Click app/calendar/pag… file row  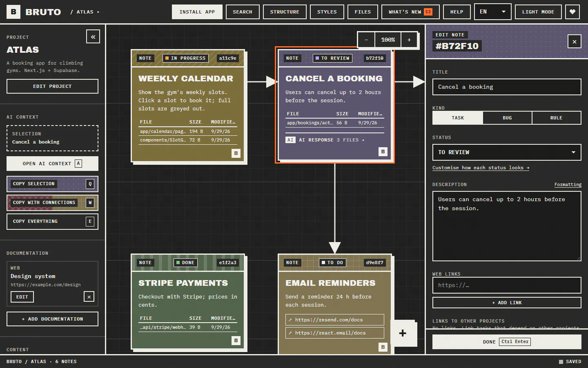point(188,132)
